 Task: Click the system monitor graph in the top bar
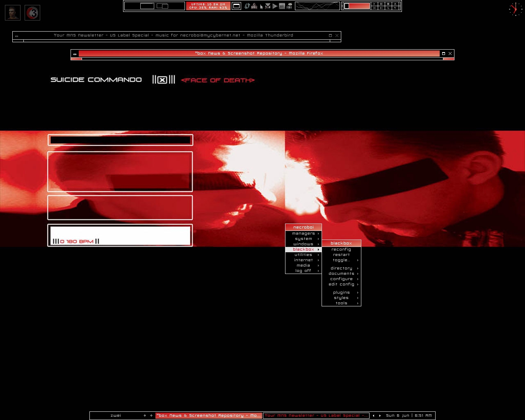point(317,6)
